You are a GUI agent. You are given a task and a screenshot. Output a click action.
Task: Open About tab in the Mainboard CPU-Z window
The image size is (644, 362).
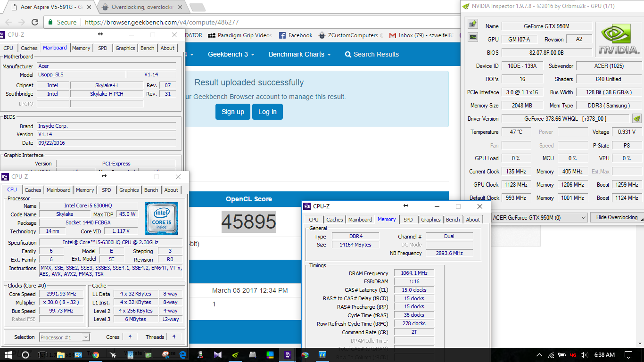click(167, 48)
